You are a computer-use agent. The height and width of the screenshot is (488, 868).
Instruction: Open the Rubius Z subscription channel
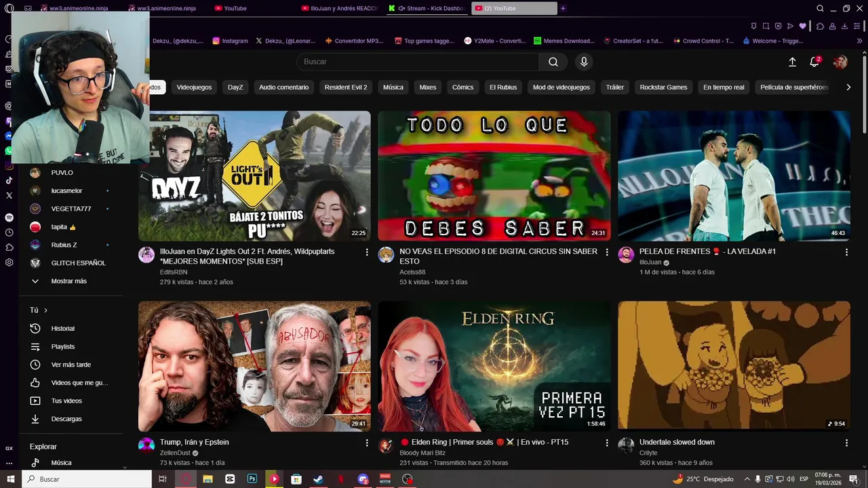(64, 245)
